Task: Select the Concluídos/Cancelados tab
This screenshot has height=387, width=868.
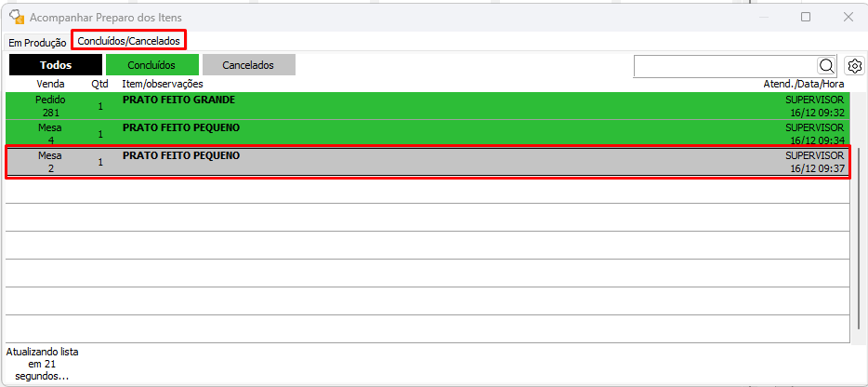Action: pyautogui.click(x=128, y=41)
